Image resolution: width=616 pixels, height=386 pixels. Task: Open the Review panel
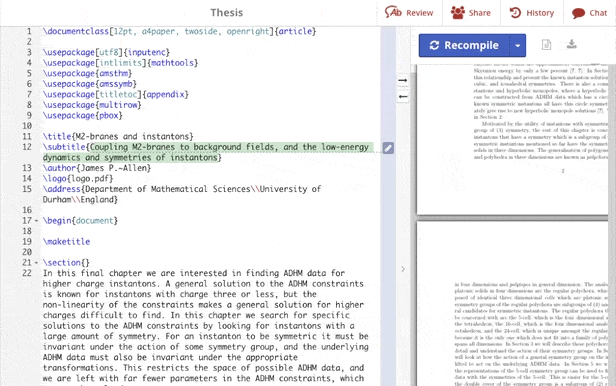click(409, 13)
